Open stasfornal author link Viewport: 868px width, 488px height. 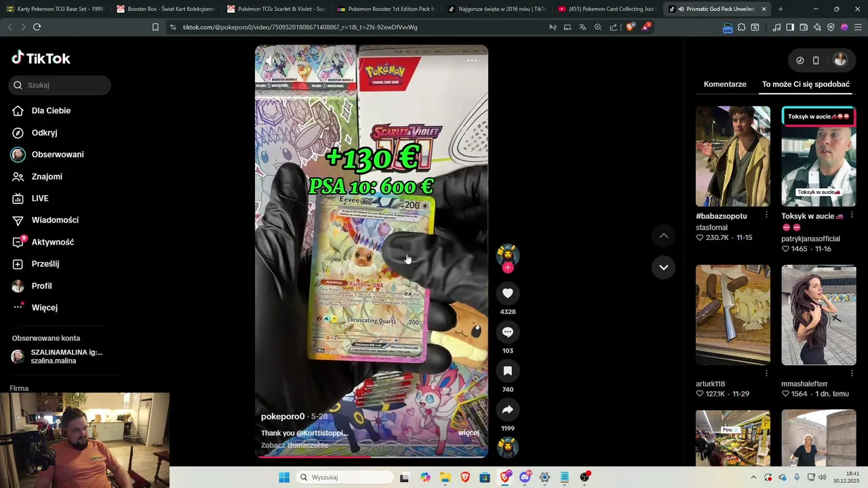pos(712,228)
